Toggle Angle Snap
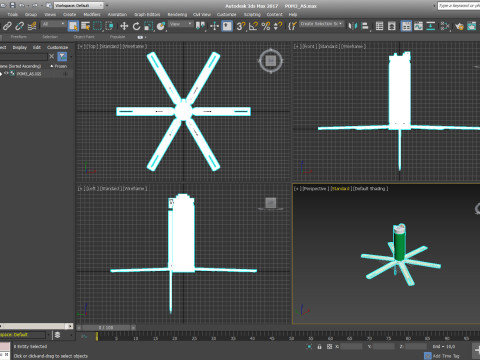Image resolution: width=480 pixels, height=360 pixels. pos(253,26)
